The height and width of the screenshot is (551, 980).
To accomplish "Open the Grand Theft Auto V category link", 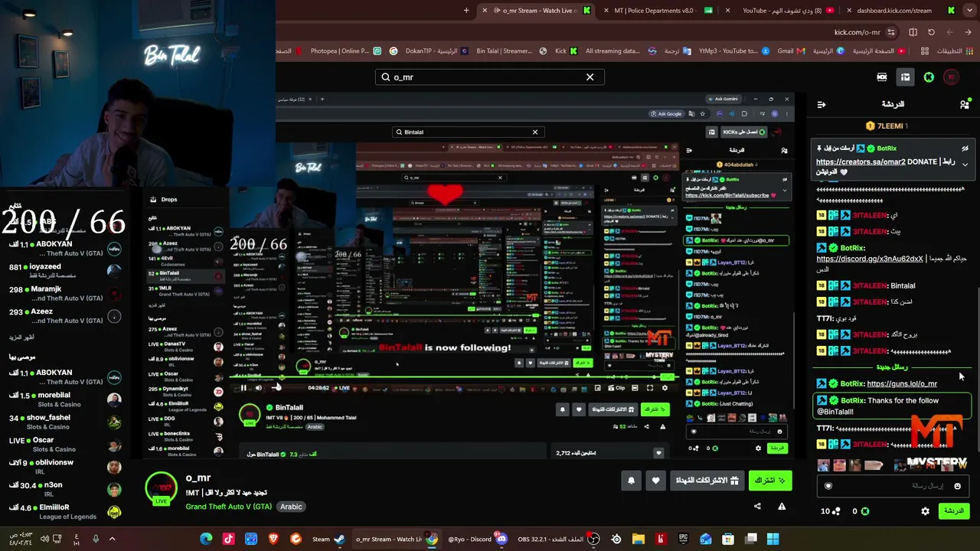I will 228,507.
